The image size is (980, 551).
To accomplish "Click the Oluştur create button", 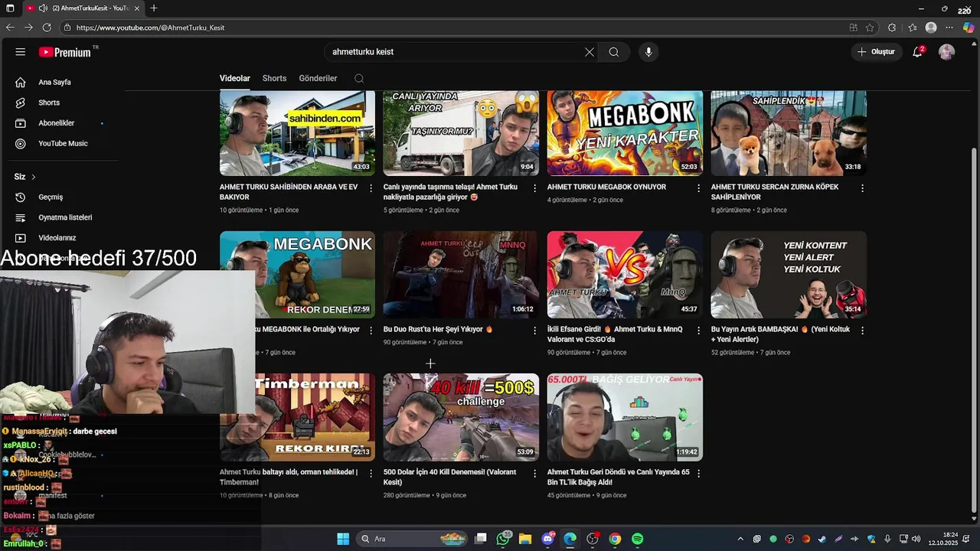I will (876, 52).
